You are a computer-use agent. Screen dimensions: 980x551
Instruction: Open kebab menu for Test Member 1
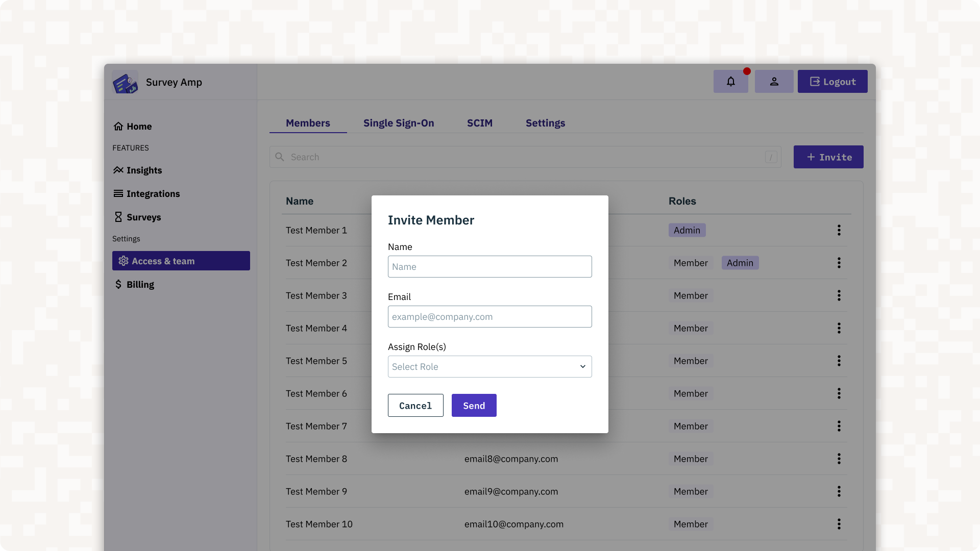click(839, 230)
